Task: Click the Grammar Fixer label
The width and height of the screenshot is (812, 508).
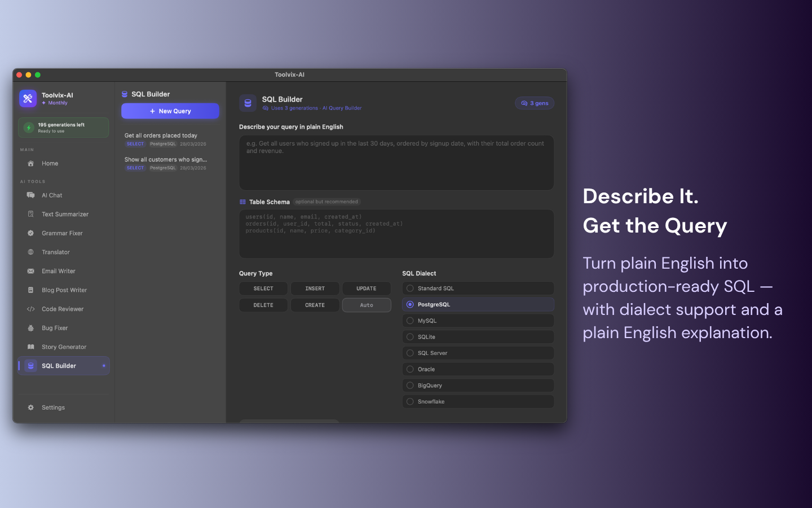Action: pyautogui.click(x=62, y=233)
